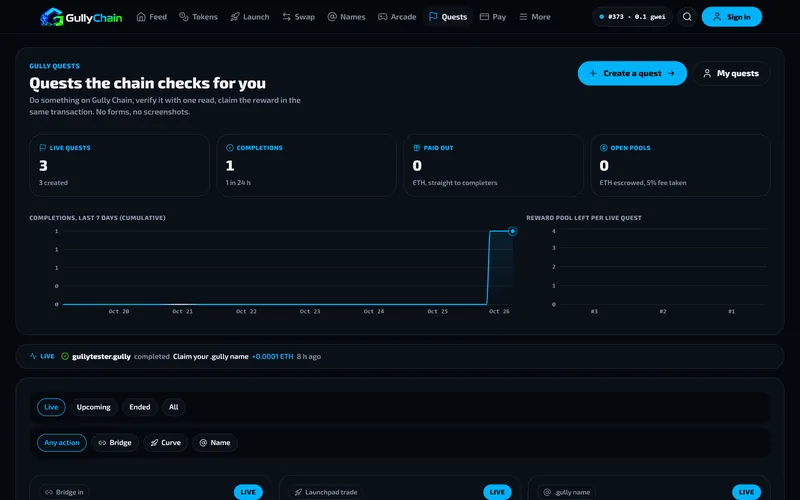Click 'ETH, straight to completers' text
The image size is (800, 500).
(x=455, y=183)
